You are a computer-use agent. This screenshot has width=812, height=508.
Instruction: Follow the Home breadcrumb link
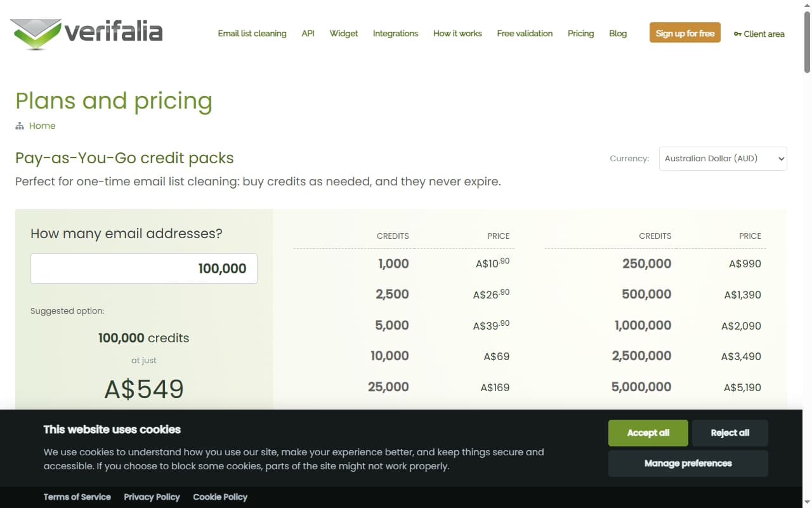pos(42,126)
